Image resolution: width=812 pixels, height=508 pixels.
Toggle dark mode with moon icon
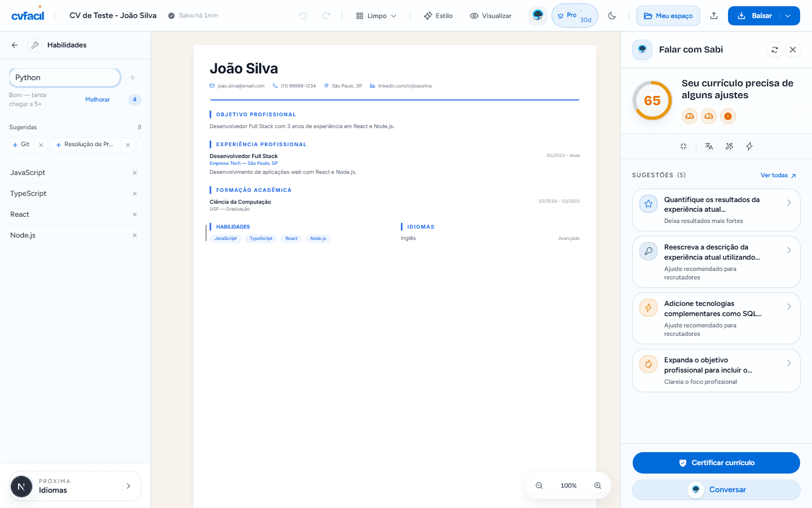tap(612, 16)
